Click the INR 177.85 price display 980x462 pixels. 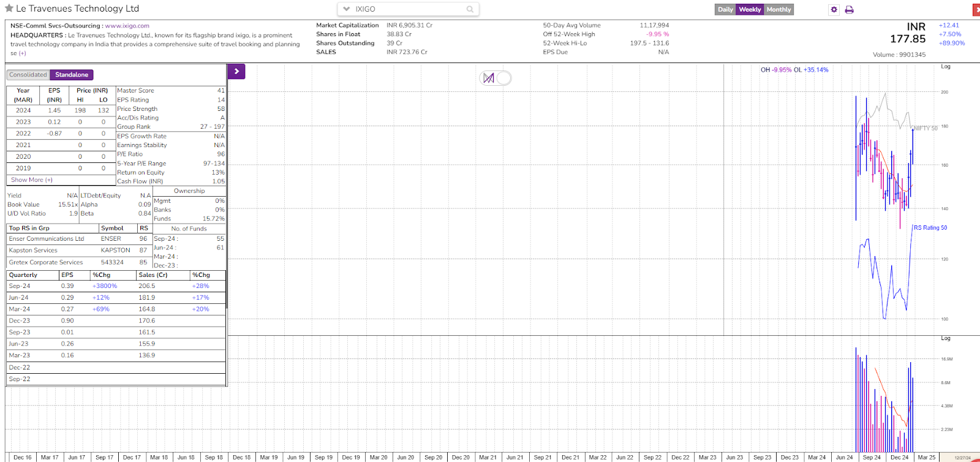pos(908,33)
